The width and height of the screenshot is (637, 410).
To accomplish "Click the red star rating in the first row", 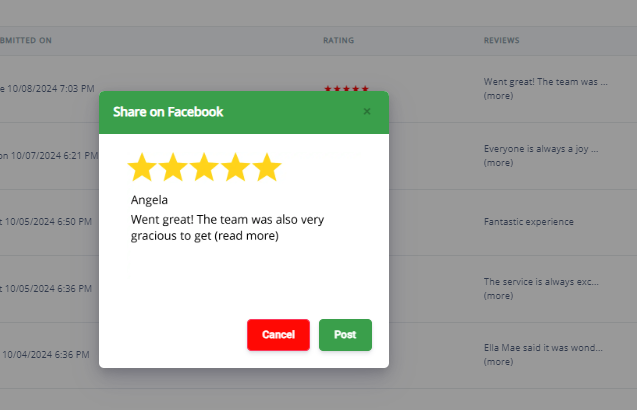I will pyautogui.click(x=346, y=88).
